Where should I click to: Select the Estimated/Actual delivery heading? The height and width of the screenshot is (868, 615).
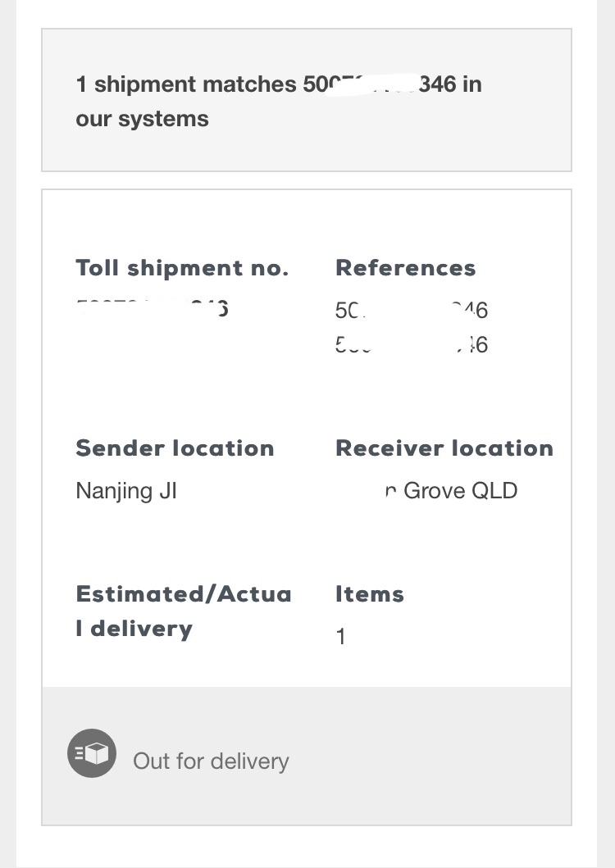(184, 611)
